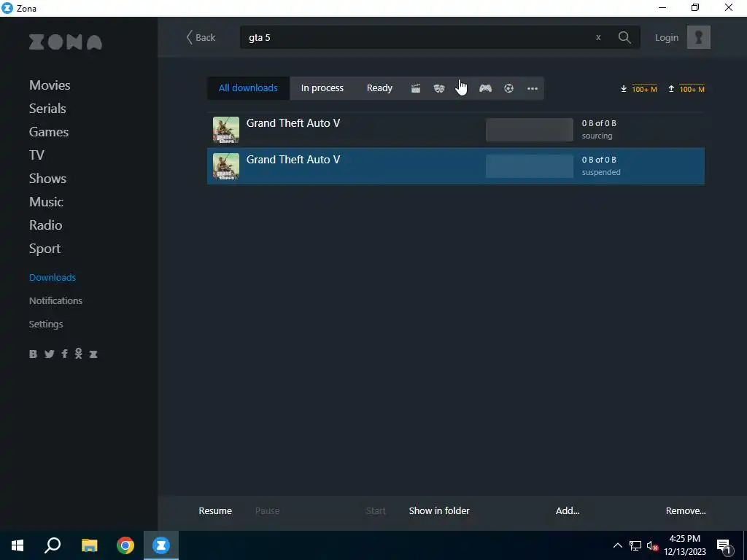Open the notification center icon
Image resolution: width=747 pixels, height=560 pixels.
724,545
